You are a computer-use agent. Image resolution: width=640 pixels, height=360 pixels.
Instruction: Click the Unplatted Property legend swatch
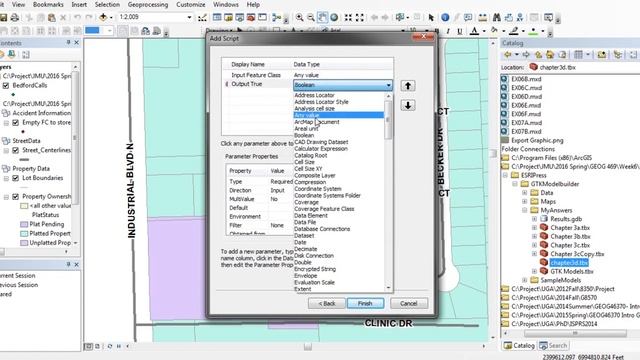pos(24,243)
